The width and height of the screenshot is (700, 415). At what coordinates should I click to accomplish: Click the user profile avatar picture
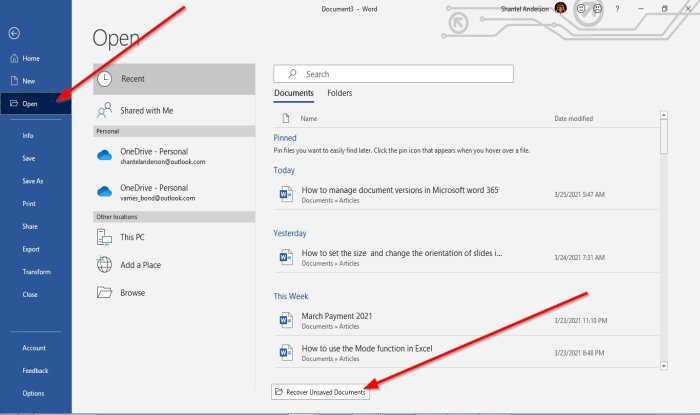561,8
